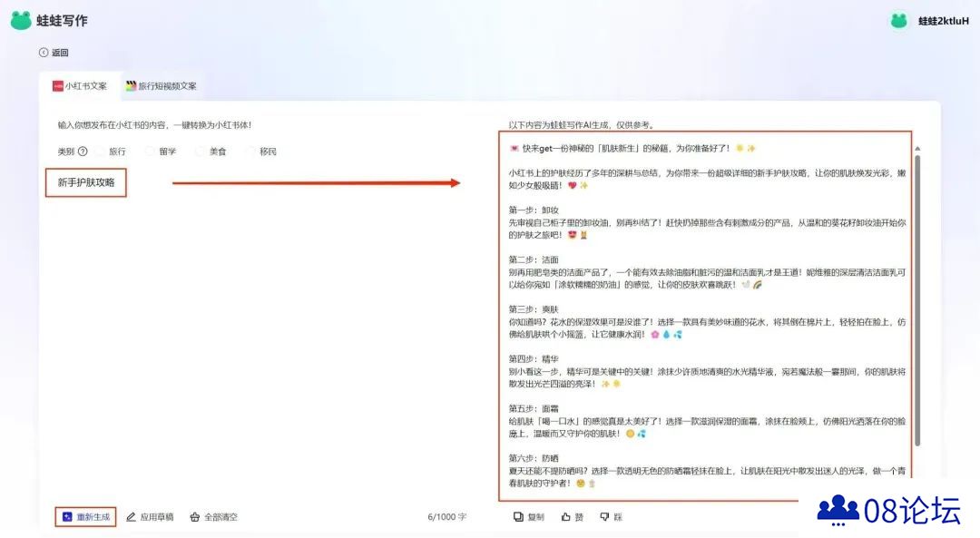Viewport: 980px width, 538px height.
Task: Click the output panel vertical scrollbar
Action: click(916, 300)
